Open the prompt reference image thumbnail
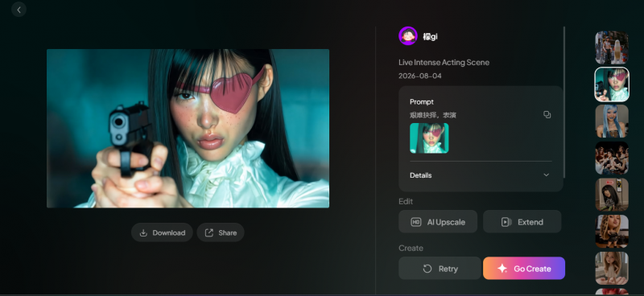The height and width of the screenshot is (296, 644). pos(429,138)
